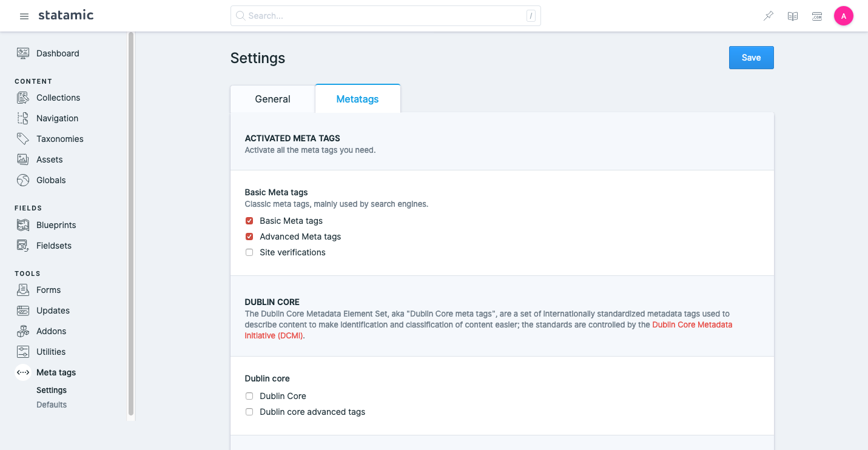Uncheck the Advanced Meta tags checkbox
Screen dimensions: 868x450
(249, 237)
